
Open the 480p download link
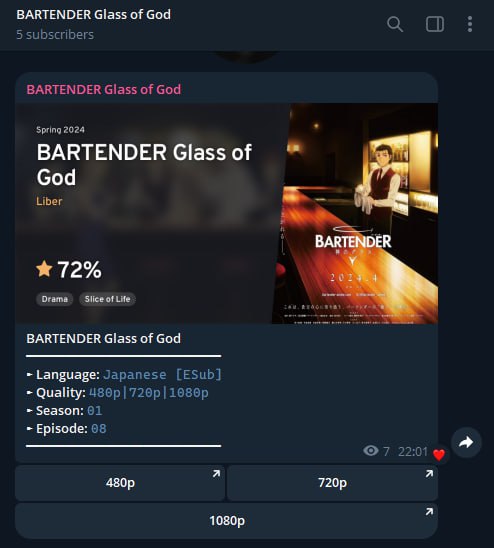pos(120,483)
